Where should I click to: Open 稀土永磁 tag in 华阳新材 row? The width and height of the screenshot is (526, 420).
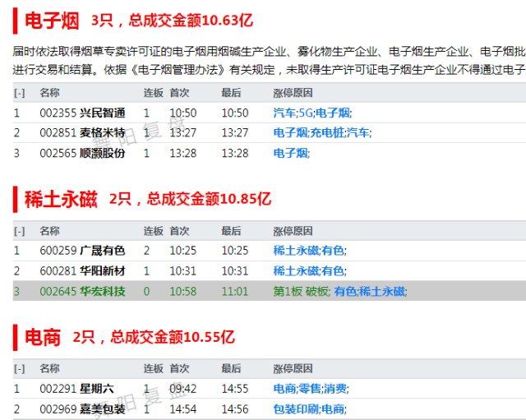(296, 270)
